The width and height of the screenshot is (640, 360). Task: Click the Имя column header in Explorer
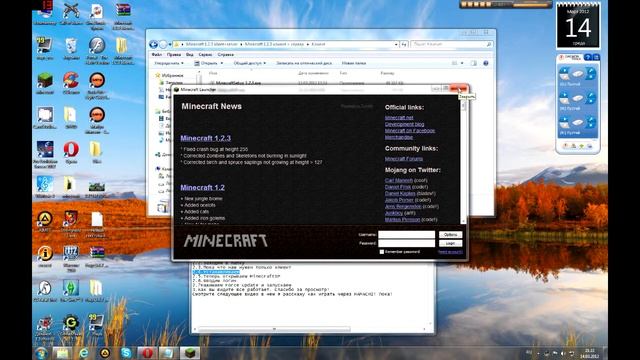pos(213,73)
